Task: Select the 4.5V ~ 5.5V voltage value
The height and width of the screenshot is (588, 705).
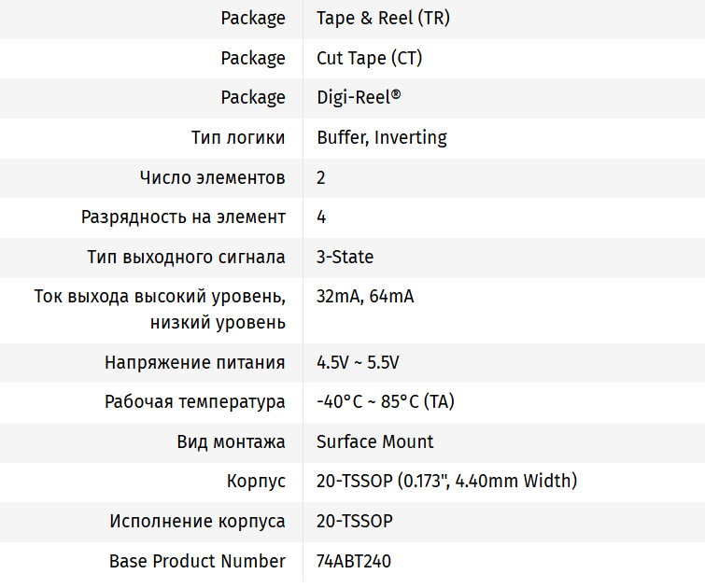Action: (x=358, y=362)
